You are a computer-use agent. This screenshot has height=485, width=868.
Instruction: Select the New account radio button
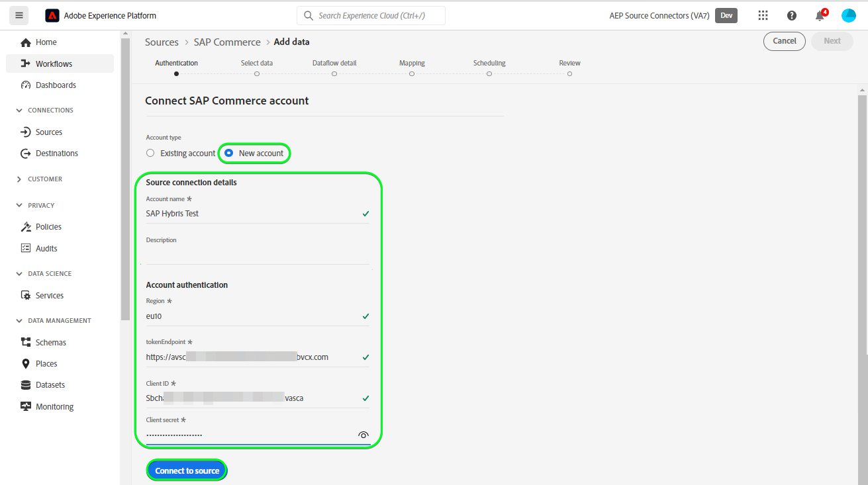click(x=229, y=153)
